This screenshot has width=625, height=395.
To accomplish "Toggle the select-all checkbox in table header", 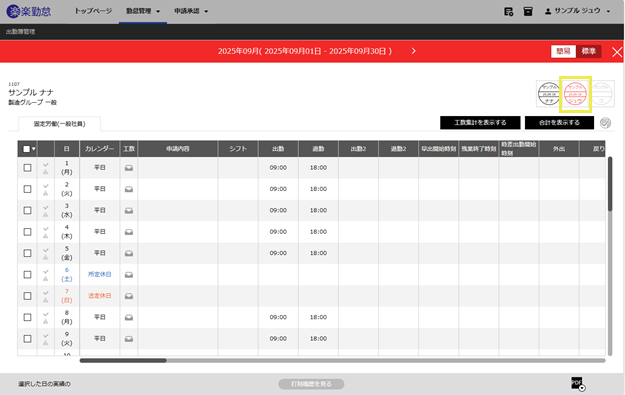I will tap(26, 149).
